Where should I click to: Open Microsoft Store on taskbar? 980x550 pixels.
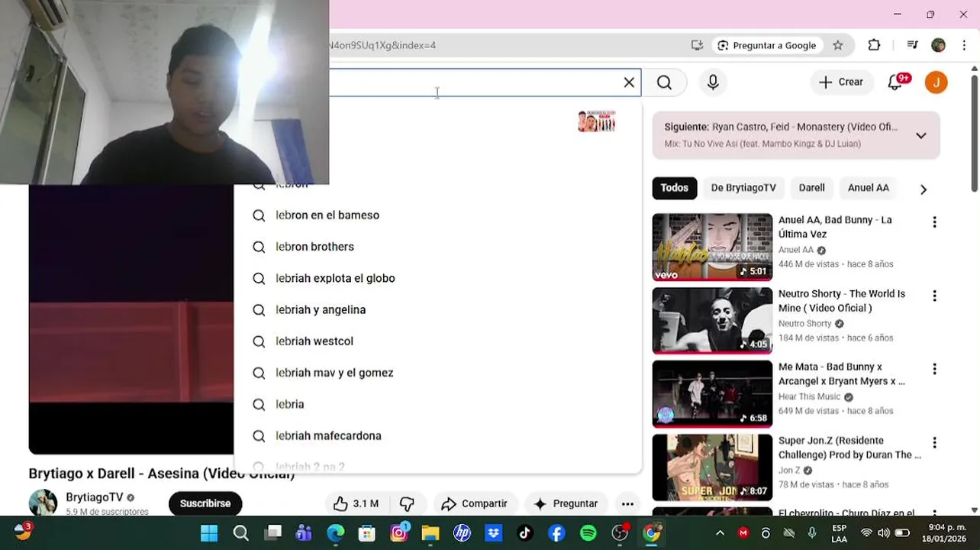[367, 533]
